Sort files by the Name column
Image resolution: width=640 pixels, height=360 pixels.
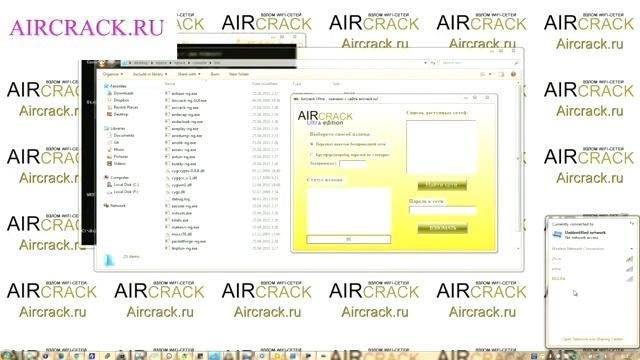[x=170, y=84]
